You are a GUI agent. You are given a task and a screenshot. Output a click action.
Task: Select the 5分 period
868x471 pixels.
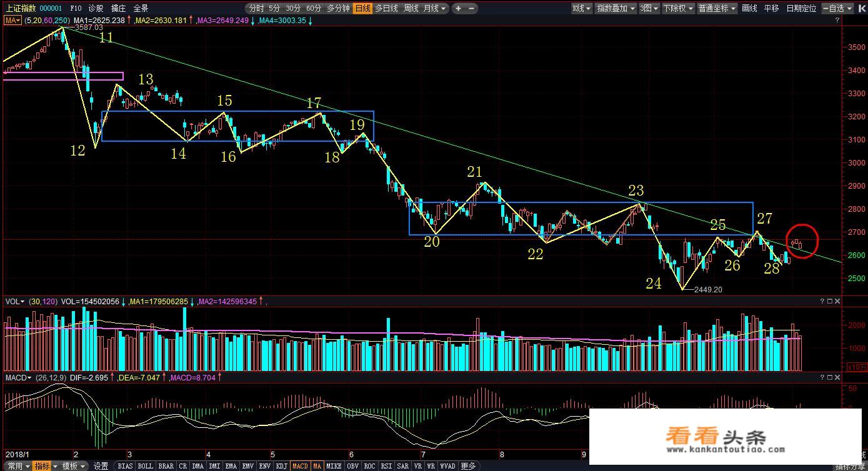point(274,9)
